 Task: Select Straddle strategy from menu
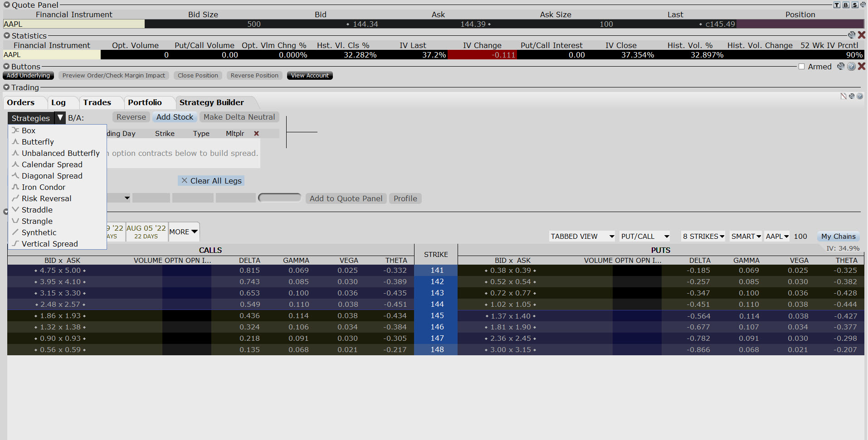[x=57, y=210]
